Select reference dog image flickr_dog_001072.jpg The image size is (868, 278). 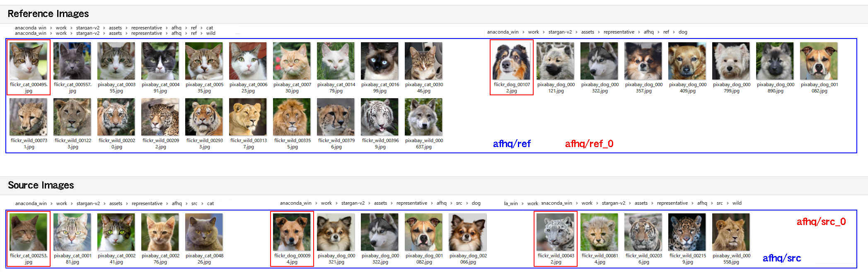511,61
